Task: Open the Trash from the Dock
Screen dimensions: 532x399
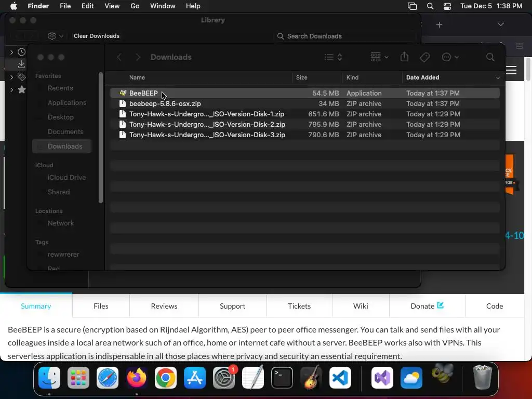Action: (482, 378)
